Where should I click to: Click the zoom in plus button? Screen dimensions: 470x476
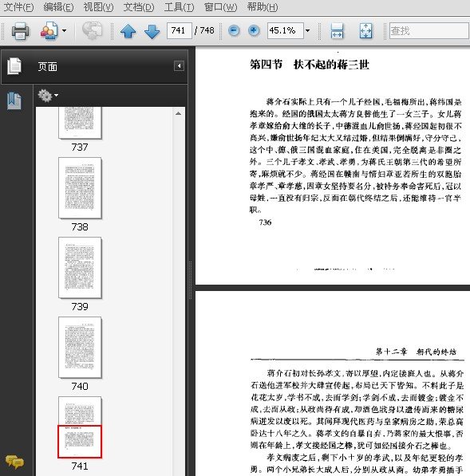tap(254, 30)
